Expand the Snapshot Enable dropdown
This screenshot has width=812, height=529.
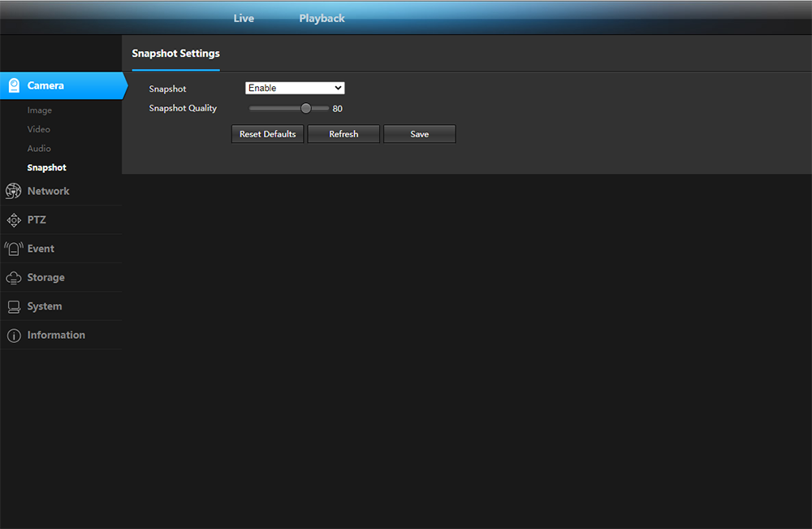295,88
